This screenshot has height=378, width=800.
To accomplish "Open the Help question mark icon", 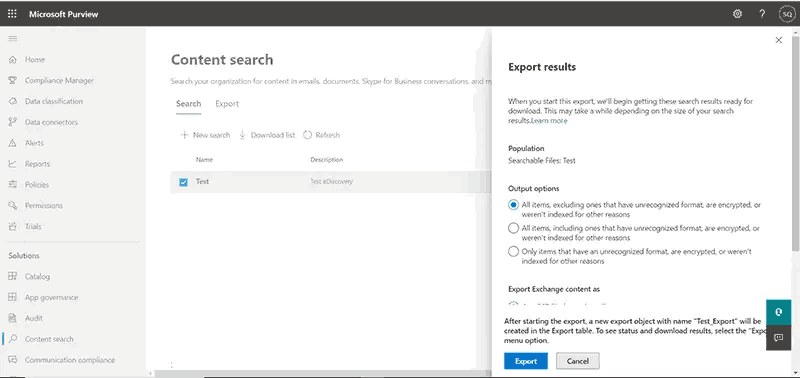I will tap(762, 14).
